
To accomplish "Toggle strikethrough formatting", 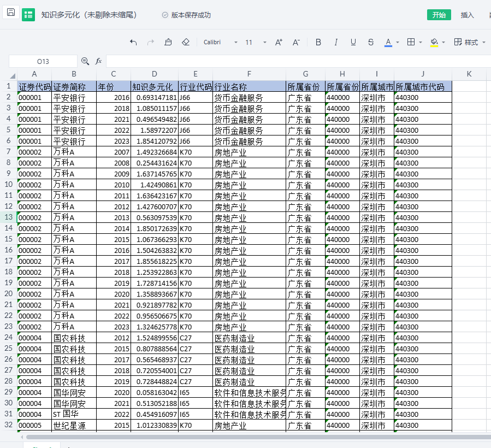I will coord(371,43).
